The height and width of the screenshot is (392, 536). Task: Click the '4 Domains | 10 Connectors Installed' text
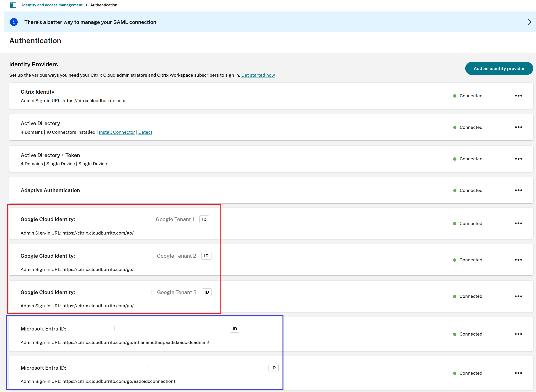point(58,132)
